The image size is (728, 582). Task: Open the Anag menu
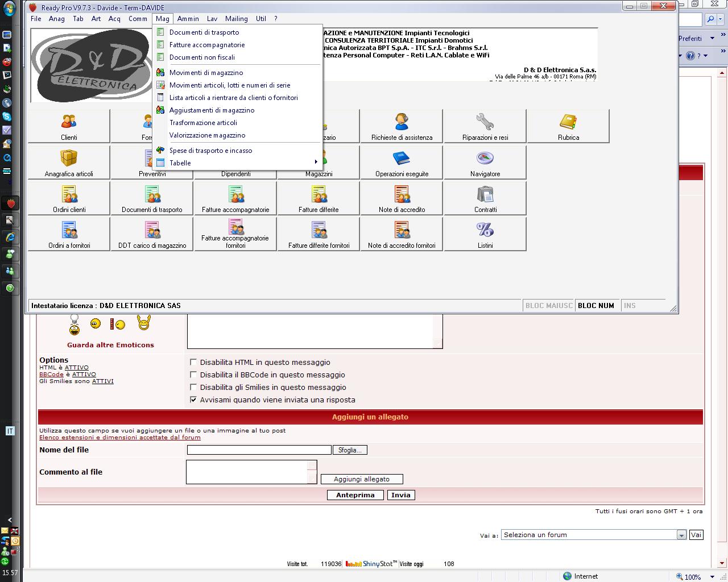(57, 19)
